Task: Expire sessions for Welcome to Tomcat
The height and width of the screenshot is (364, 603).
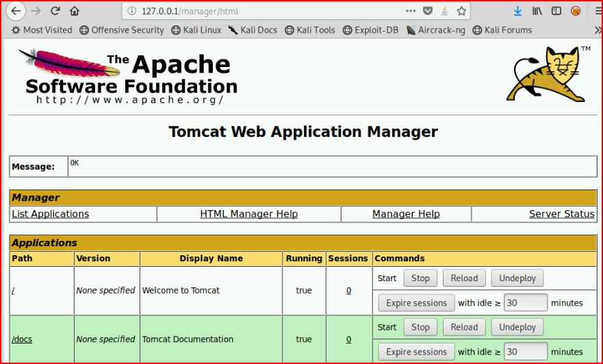Action: (x=416, y=303)
